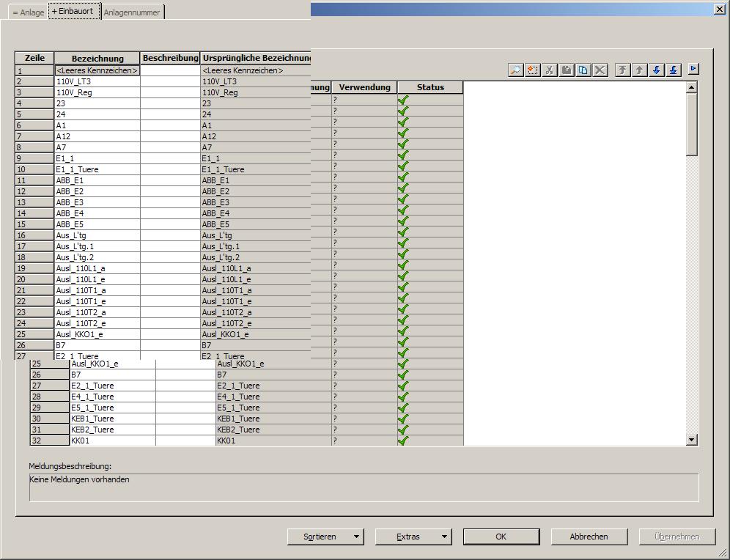Select KK01 in the Bezeichnung column
The image size is (730, 560).
(113, 441)
